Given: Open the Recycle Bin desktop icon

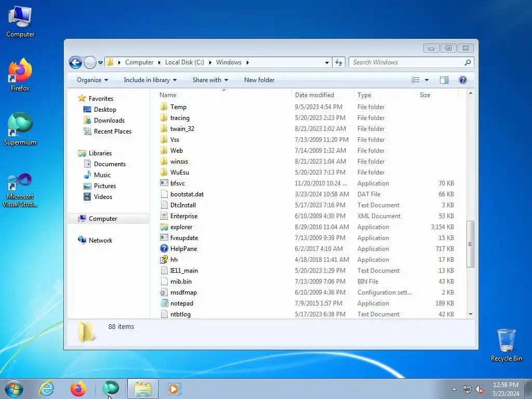Looking at the screenshot, I should pyautogui.click(x=506, y=345).
